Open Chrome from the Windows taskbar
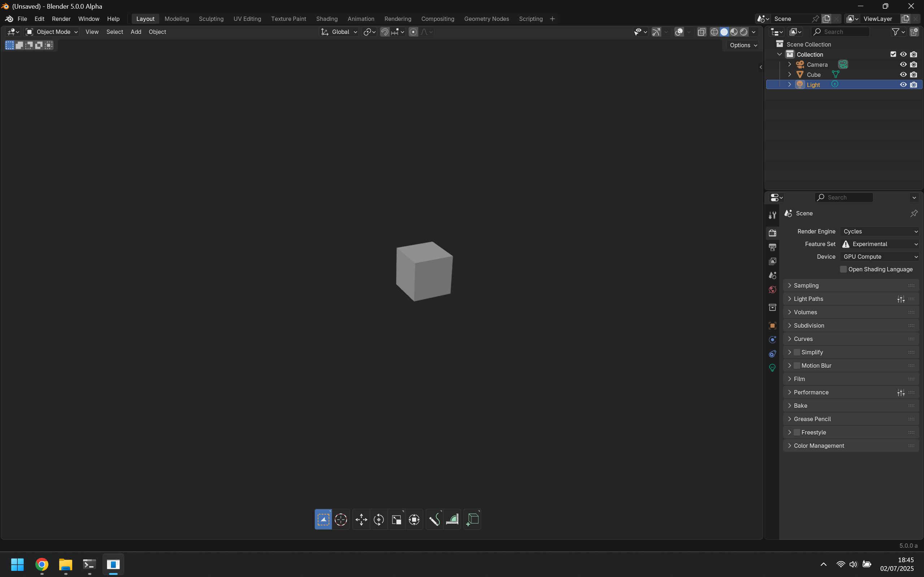This screenshot has width=924, height=577. click(x=42, y=564)
